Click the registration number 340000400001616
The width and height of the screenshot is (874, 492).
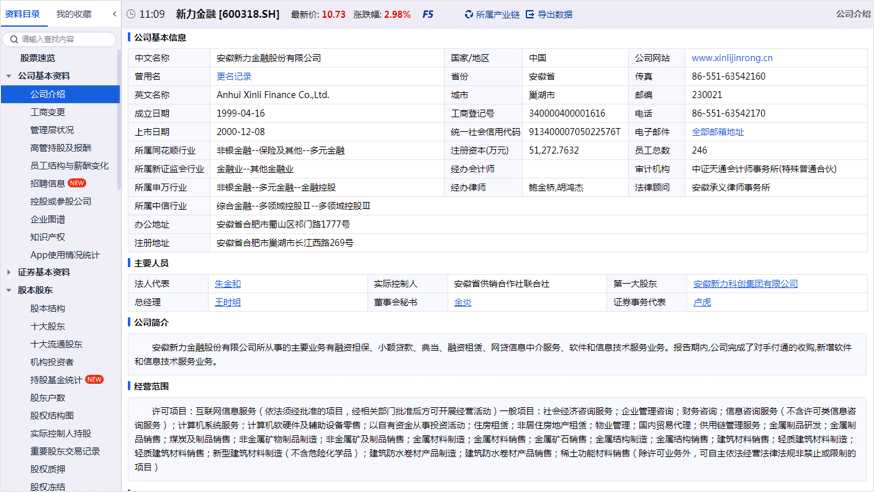point(567,113)
